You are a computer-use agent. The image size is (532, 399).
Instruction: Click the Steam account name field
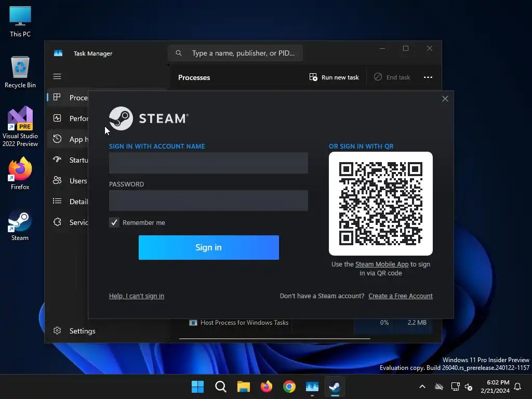[208, 163]
